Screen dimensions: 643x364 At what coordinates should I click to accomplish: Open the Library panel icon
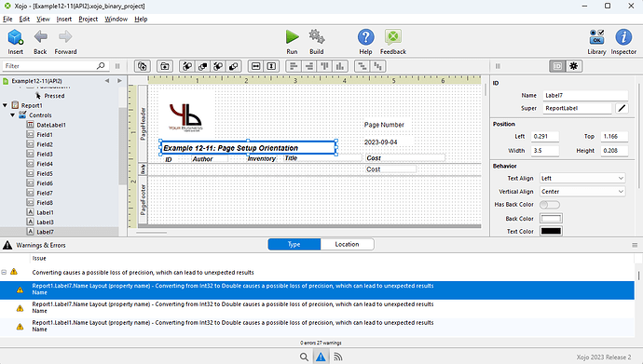click(596, 37)
